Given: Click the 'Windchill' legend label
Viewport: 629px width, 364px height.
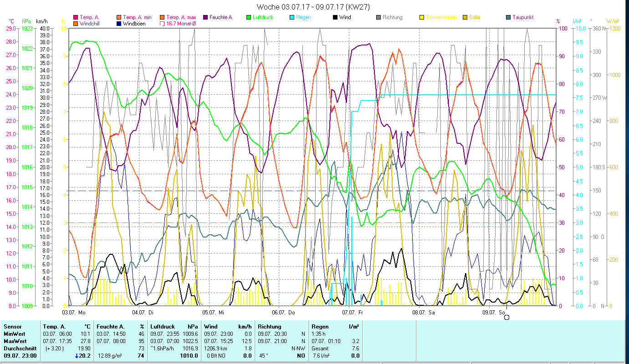Looking at the screenshot, I should tap(90, 24).
